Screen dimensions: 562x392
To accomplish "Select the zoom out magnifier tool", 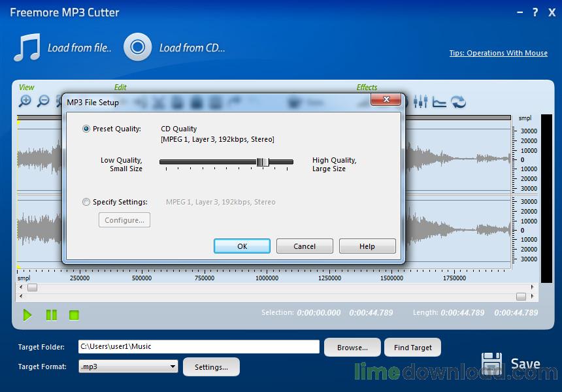I will (x=42, y=103).
